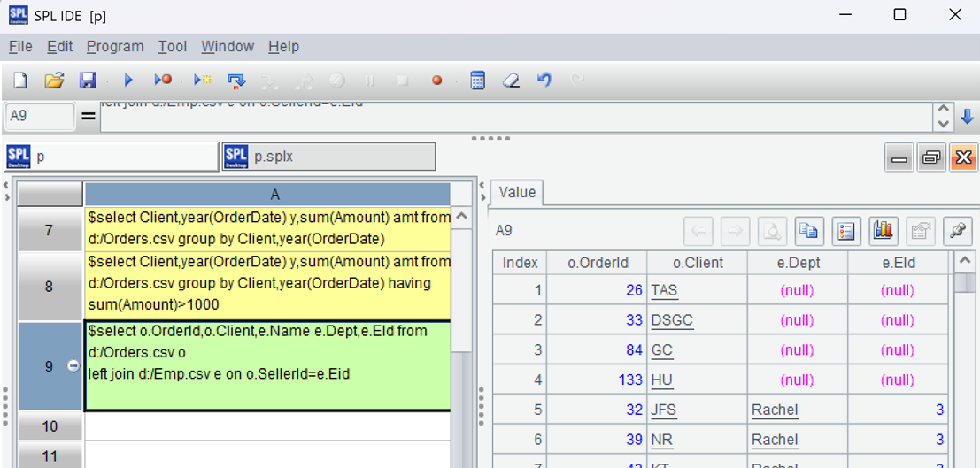Toggle the red breakpoint dot icon
The image size is (980, 468).
tap(436, 81)
